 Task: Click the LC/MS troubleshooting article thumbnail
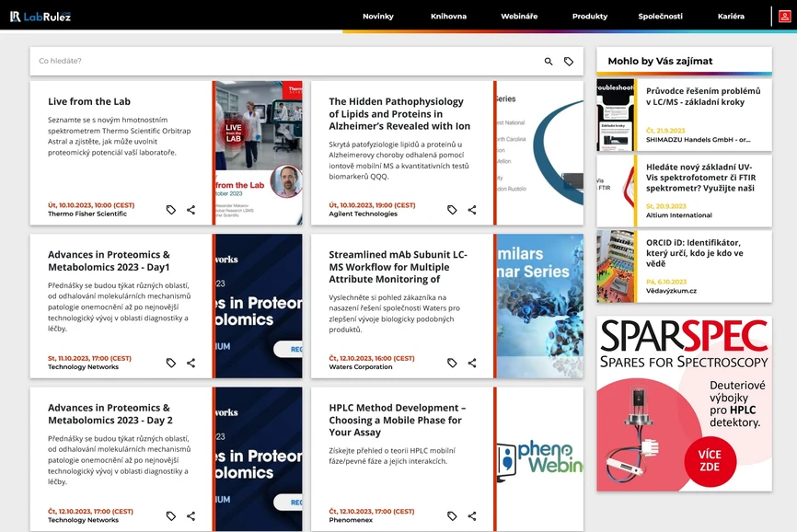coord(615,115)
